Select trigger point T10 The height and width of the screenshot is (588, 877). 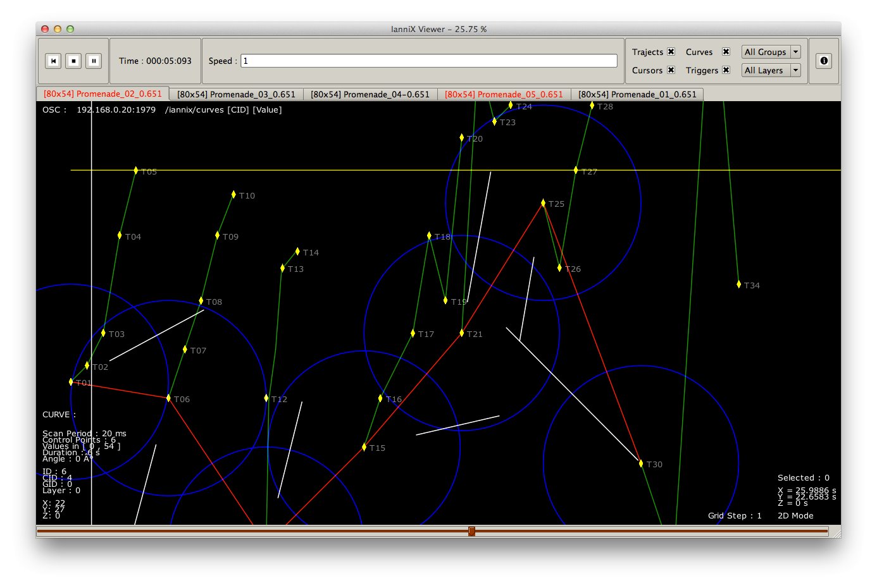pos(233,194)
